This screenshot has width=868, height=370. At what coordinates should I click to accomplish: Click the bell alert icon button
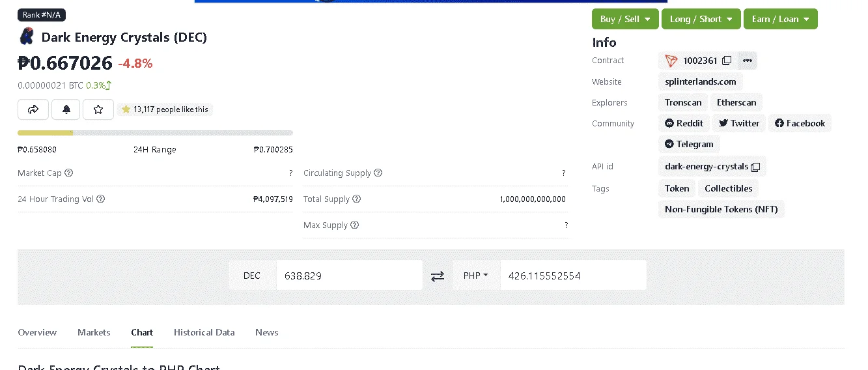coord(66,109)
